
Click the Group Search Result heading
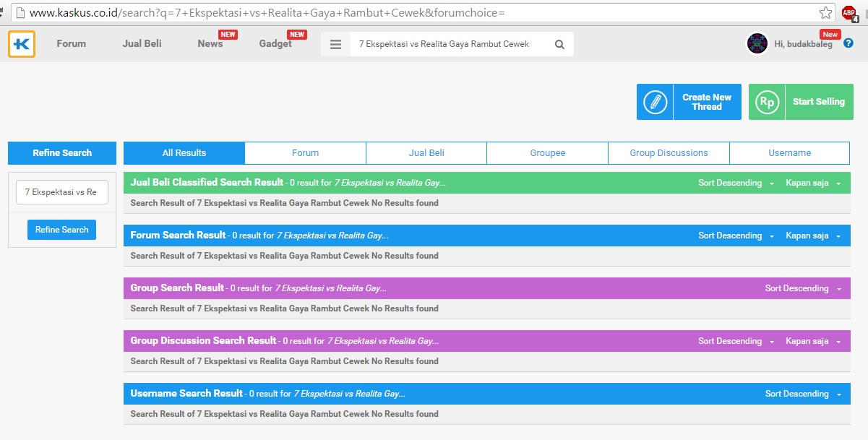tap(177, 288)
